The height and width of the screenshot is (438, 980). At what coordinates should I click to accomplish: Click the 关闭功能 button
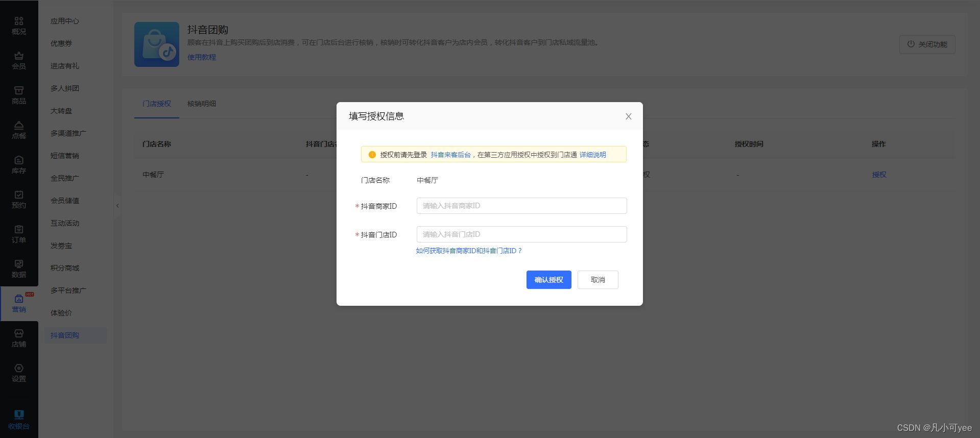(x=927, y=44)
